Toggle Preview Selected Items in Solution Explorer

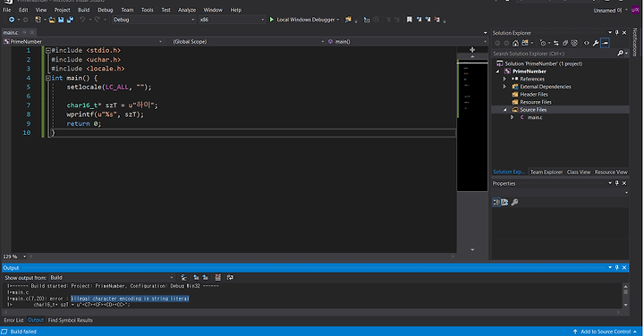605,43
